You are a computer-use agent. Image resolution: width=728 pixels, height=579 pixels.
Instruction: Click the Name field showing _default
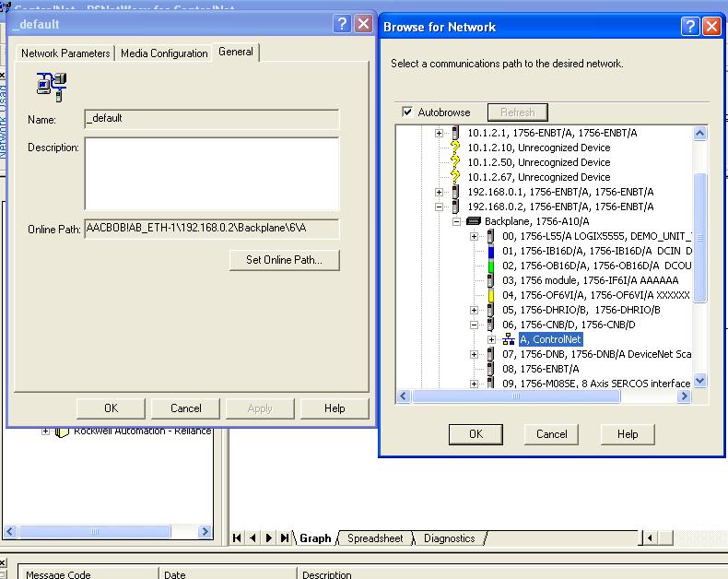pyautogui.click(x=212, y=119)
